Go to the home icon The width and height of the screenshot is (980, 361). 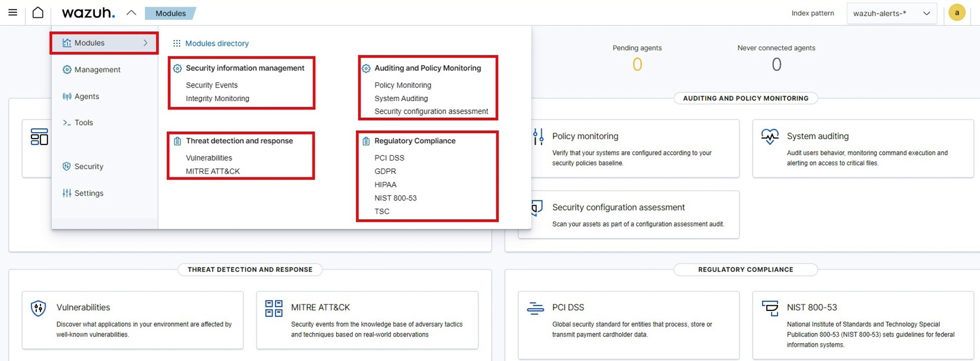(x=38, y=12)
